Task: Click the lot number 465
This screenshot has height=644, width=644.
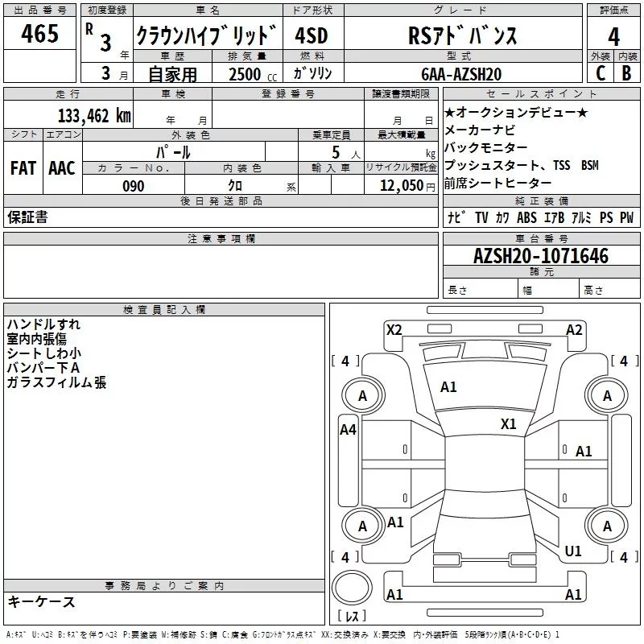Action: point(39,35)
